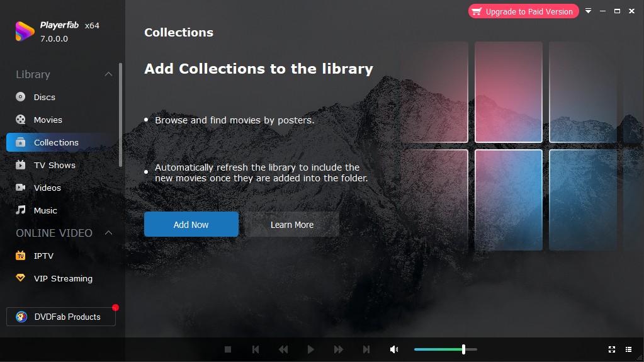Open the Videos library camera icon
Screen dimensions: 644x362
coord(21,188)
